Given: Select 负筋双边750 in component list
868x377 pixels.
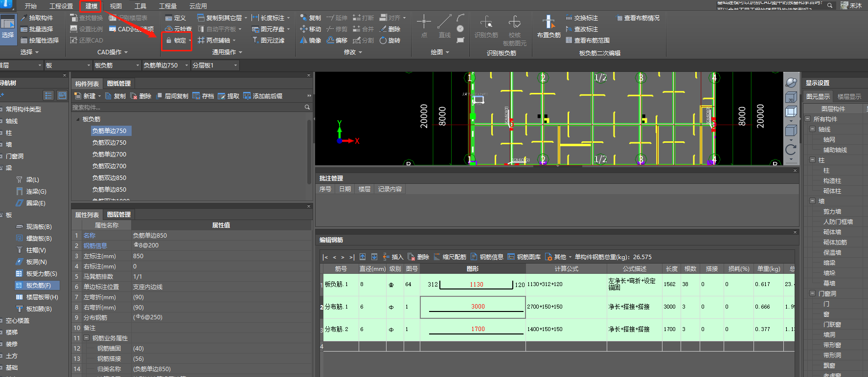Looking at the screenshot, I should (x=109, y=143).
